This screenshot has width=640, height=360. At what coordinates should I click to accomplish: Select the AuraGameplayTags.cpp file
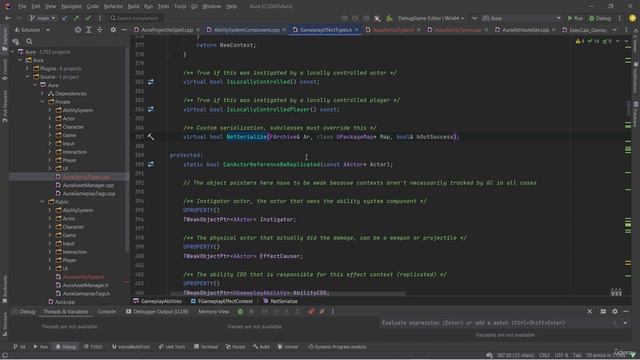89,193
